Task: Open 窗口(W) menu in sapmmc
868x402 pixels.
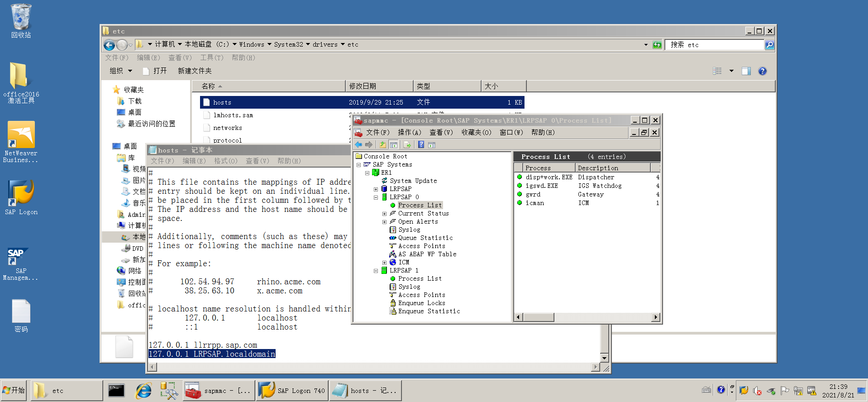Action: click(511, 133)
